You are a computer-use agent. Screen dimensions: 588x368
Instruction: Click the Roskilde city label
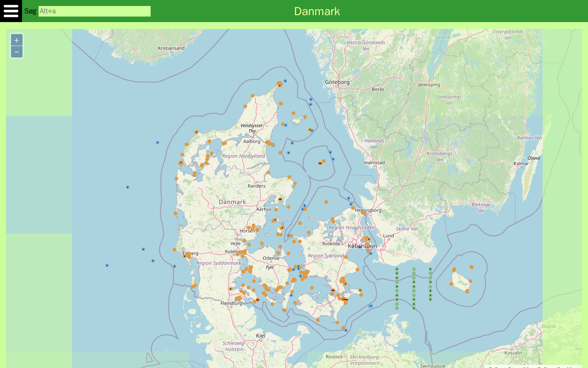[x=331, y=244]
